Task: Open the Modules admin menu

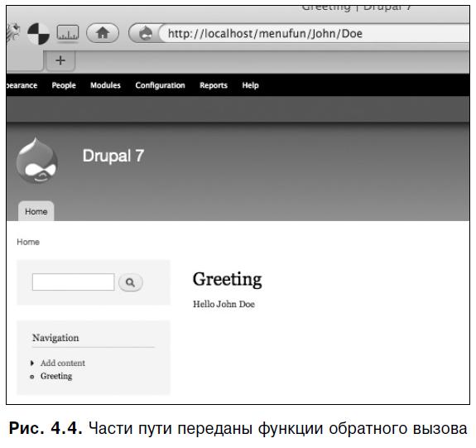Action: (x=105, y=85)
